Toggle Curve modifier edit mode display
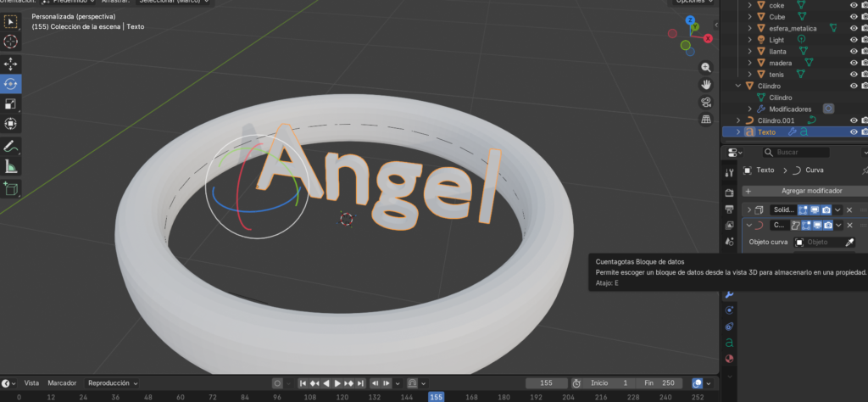 (806, 226)
